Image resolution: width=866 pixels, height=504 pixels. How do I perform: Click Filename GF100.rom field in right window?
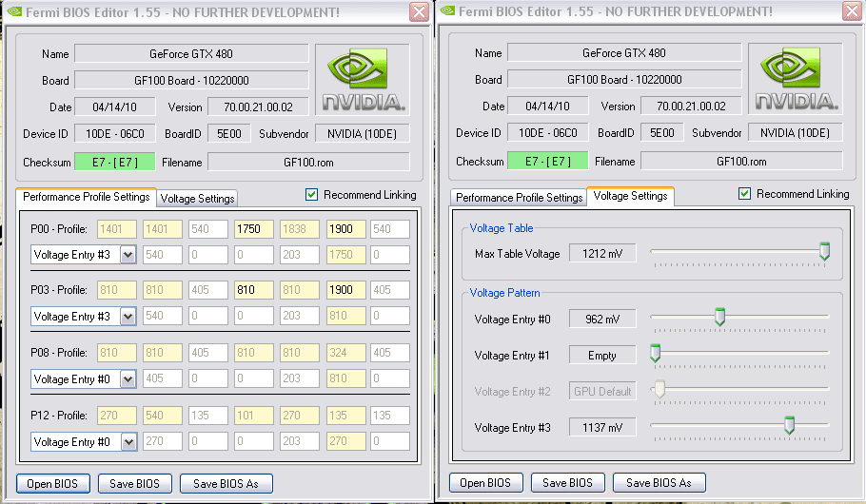(741, 162)
